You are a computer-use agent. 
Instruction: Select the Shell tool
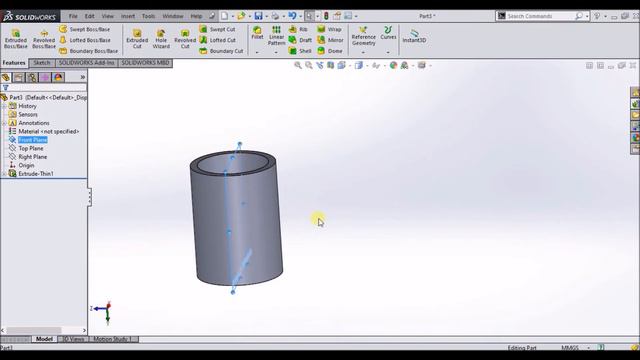tap(300, 51)
